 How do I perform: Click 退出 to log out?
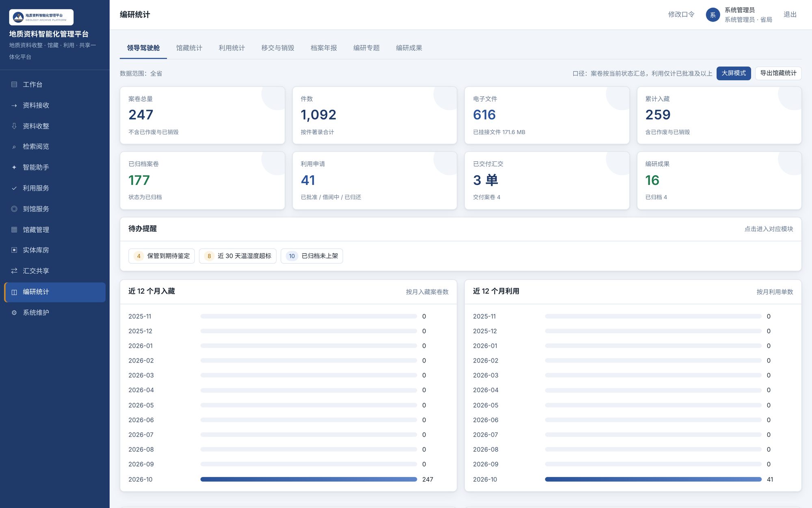pyautogui.click(x=790, y=15)
